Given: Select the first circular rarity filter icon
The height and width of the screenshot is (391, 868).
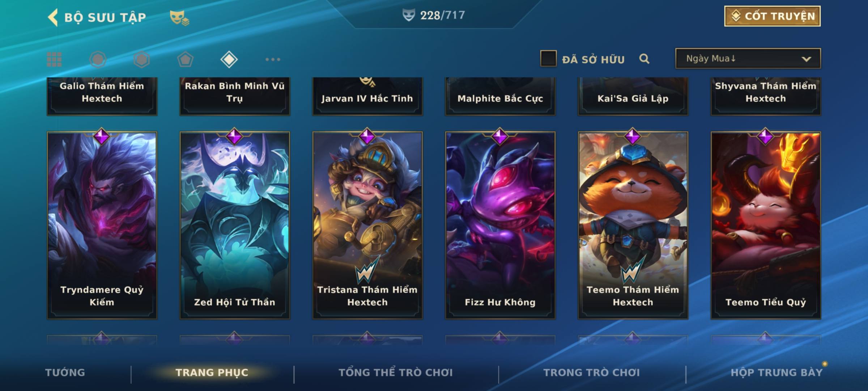Looking at the screenshot, I should pos(98,59).
